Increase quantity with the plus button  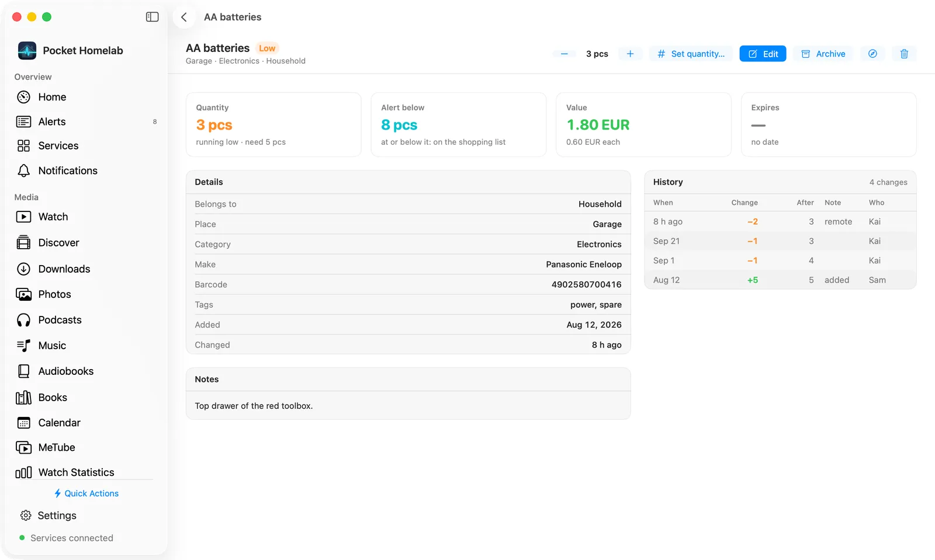[x=630, y=54]
